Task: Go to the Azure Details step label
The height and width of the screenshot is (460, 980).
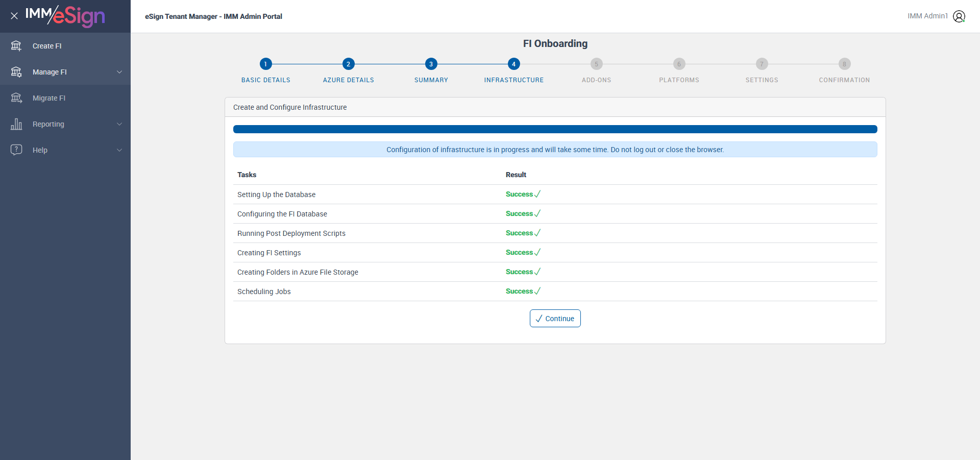Action: (x=349, y=80)
